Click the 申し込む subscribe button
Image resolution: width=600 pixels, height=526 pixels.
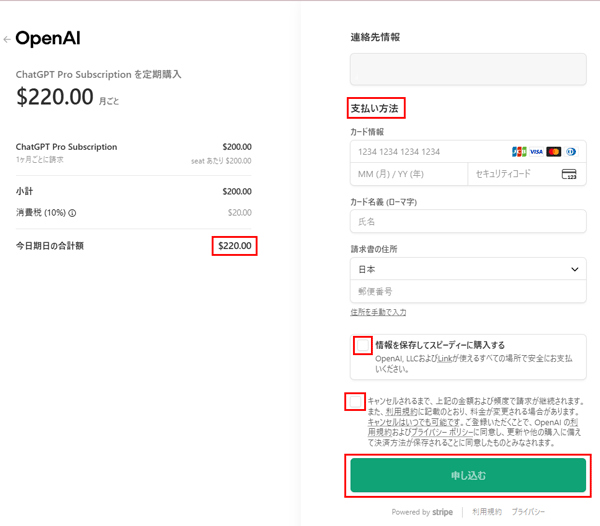pos(468,475)
